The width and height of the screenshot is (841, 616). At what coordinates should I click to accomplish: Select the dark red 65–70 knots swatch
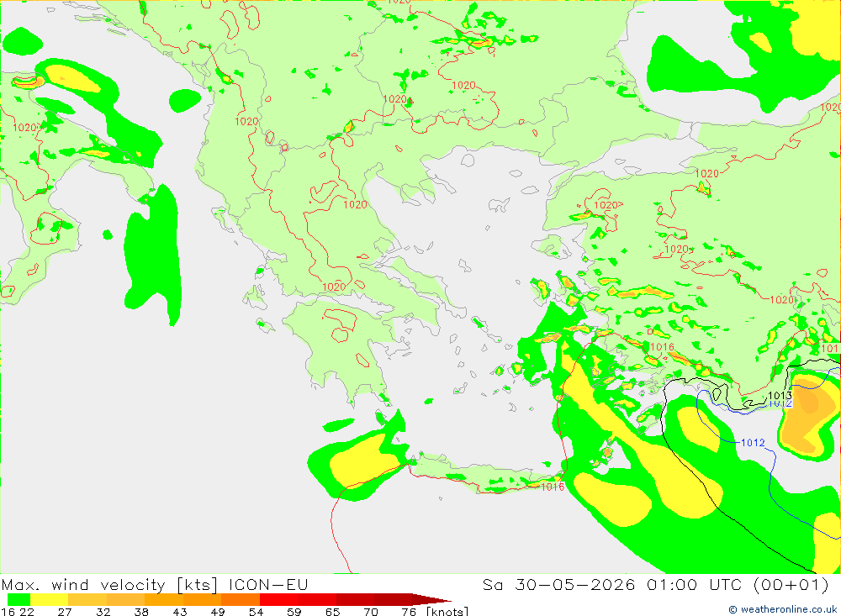pos(355,599)
